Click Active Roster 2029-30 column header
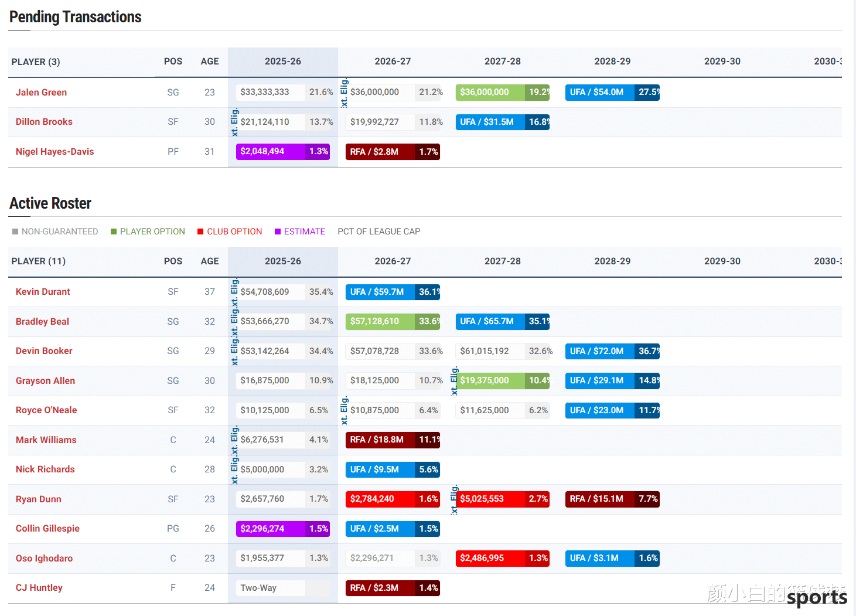 (722, 261)
